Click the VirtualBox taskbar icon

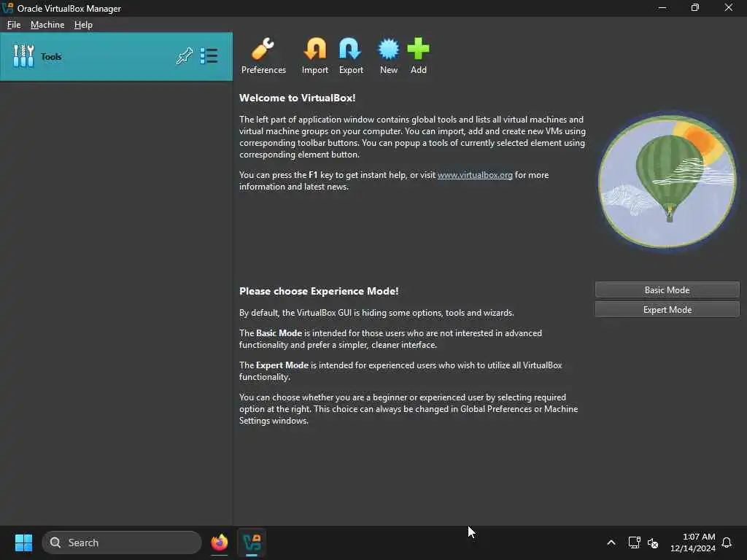coord(252,542)
